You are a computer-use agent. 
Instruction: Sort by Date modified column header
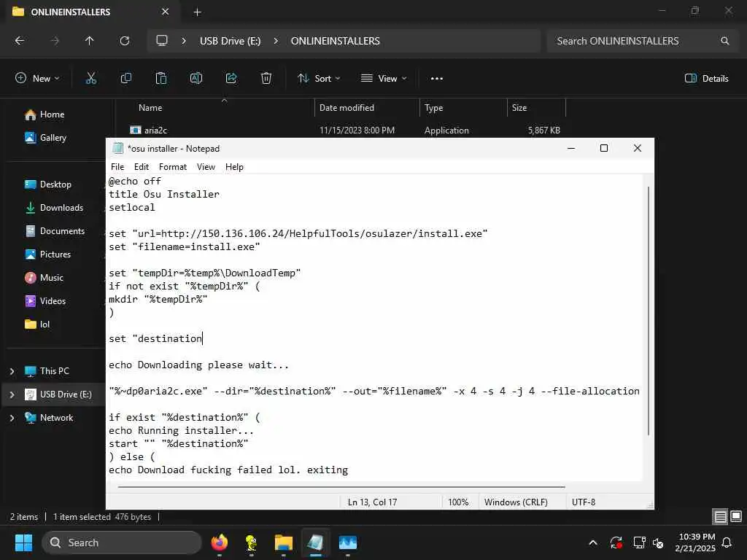(347, 108)
